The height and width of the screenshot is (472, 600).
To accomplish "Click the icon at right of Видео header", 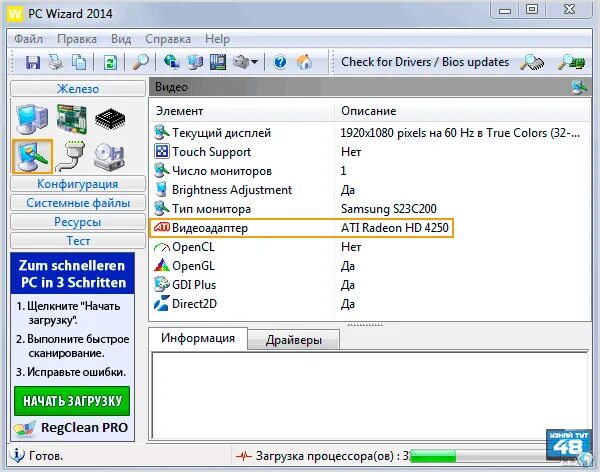I will pos(580,87).
